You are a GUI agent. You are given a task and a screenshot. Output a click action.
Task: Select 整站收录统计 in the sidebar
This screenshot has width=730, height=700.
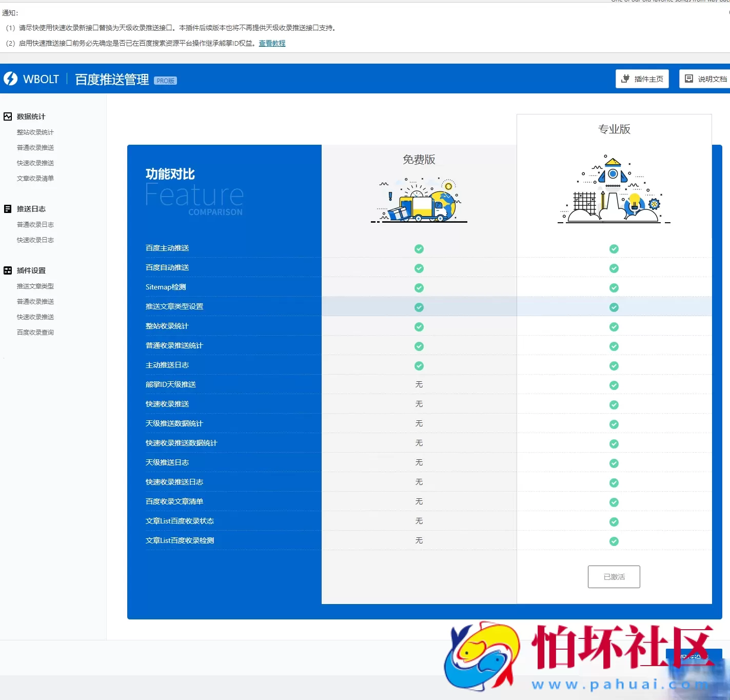pos(34,132)
